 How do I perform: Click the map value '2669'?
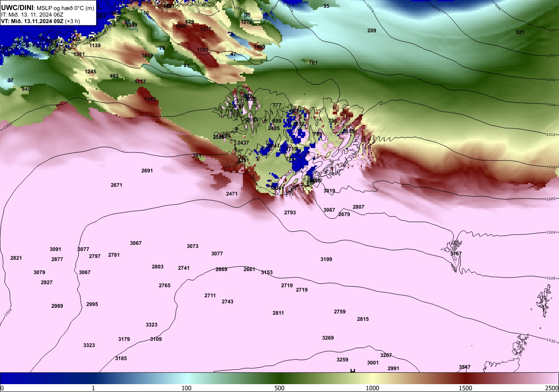[x=221, y=269]
